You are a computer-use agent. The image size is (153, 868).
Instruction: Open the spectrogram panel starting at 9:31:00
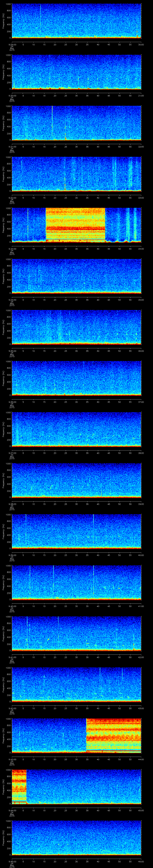pos(76,123)
